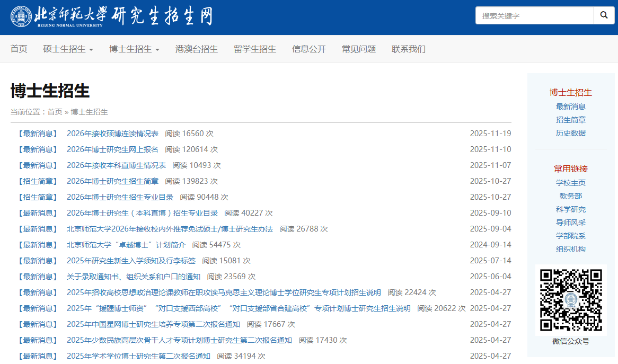Expand the 博士生招生 dropdown in navbar
618x364 pixels.
coord(134,49)
